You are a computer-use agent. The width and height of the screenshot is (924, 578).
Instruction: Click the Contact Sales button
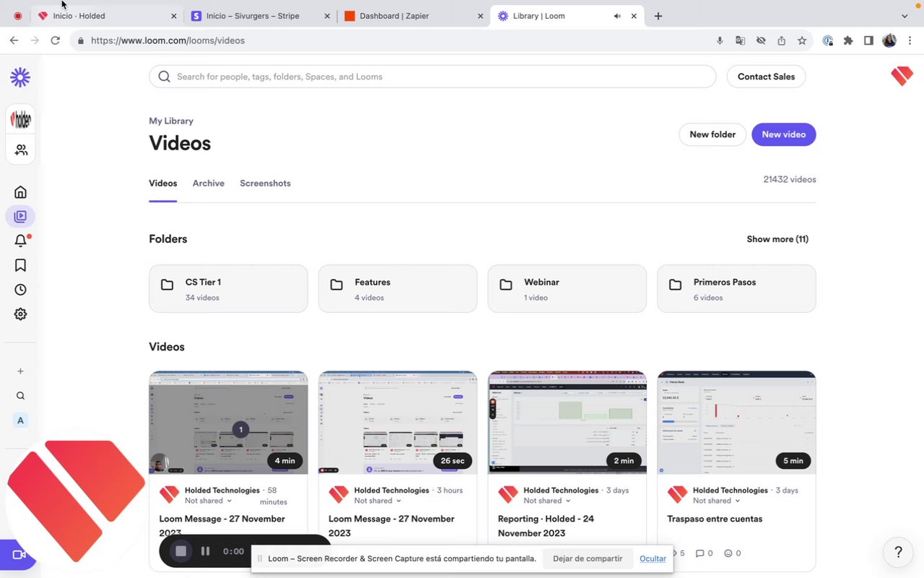766,77
